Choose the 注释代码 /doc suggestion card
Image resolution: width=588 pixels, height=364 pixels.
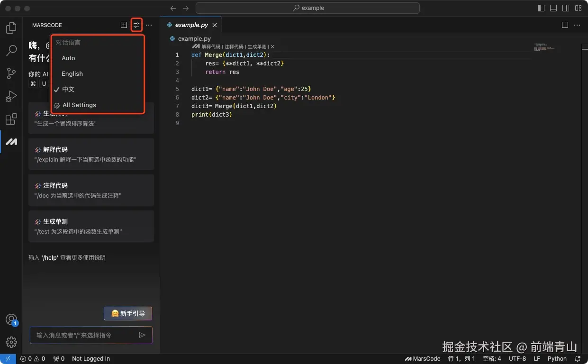(x=91, y=190)
